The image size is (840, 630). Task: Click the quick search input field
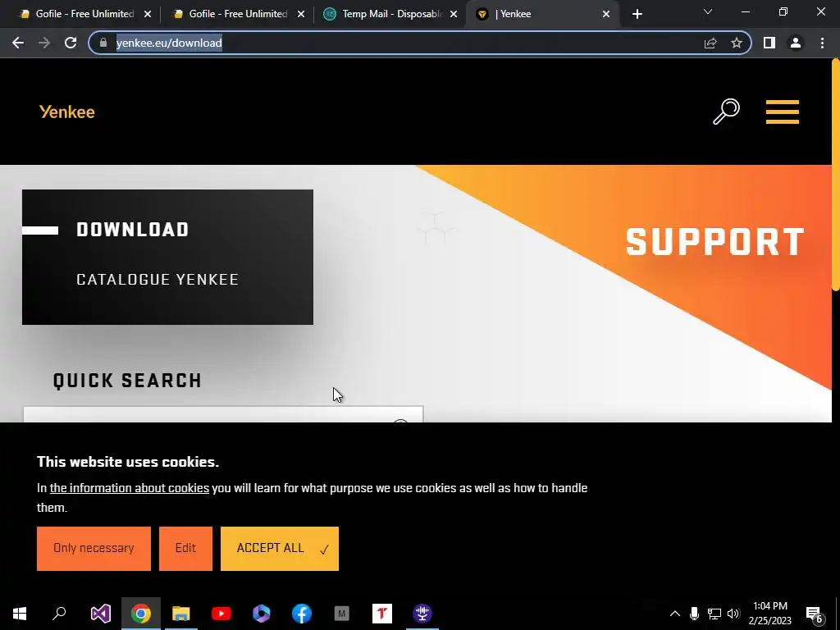[x=223, y=414]
